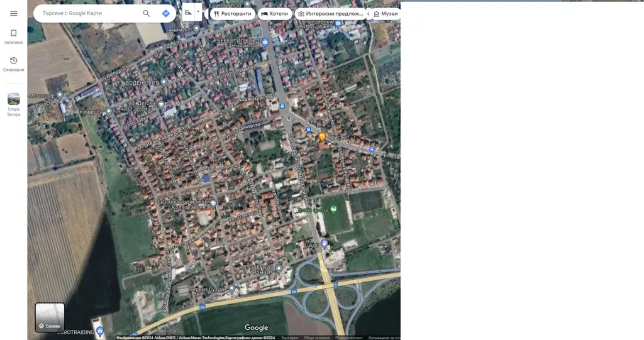Select the Музеи category chip
644x340 pixels.
tap(385, 13)
